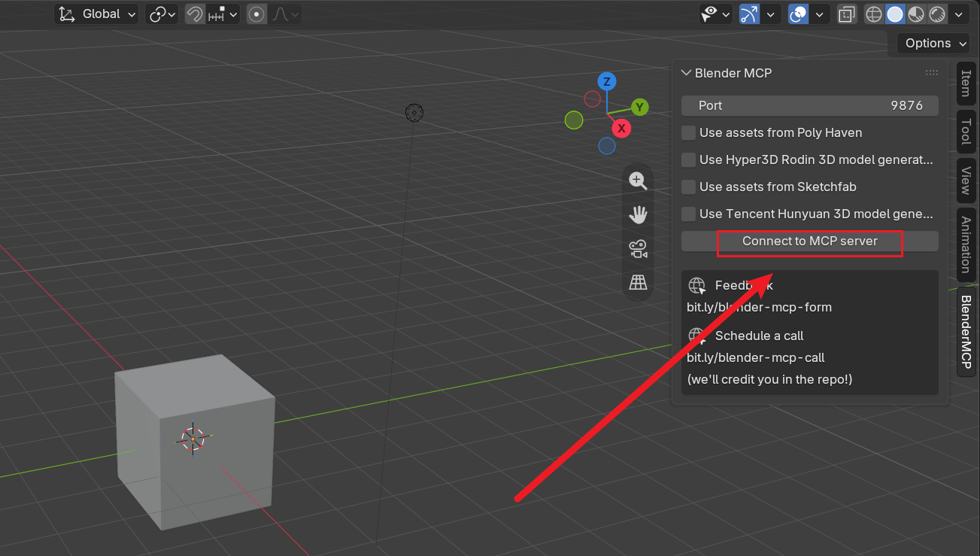Click the Blender MCP panel drag grip
Screen dimensions: 980x556
[x=932, y=73]
